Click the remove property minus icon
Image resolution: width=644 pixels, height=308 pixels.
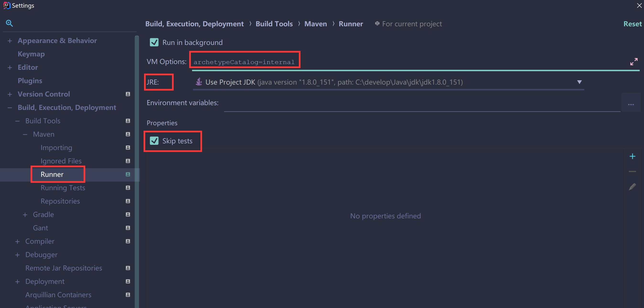(633, 172)
